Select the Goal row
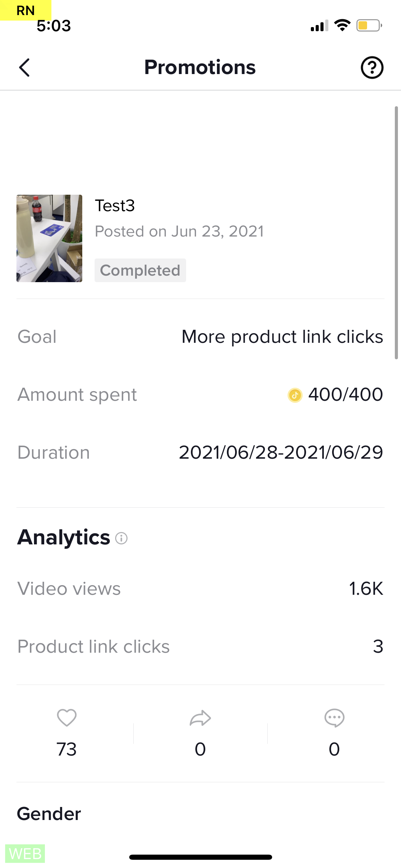The width and height of the screenshot is (401, 868). point(200,337)
